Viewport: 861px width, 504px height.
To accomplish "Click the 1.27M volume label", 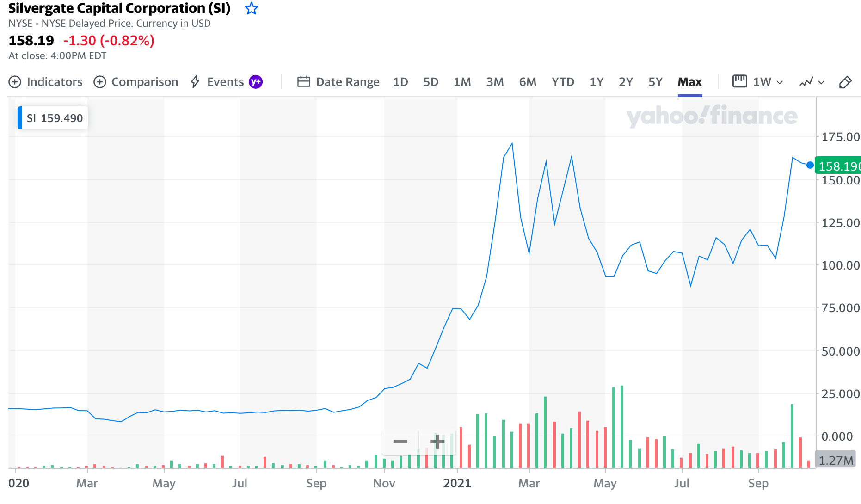I will click(x=835, y=460).
